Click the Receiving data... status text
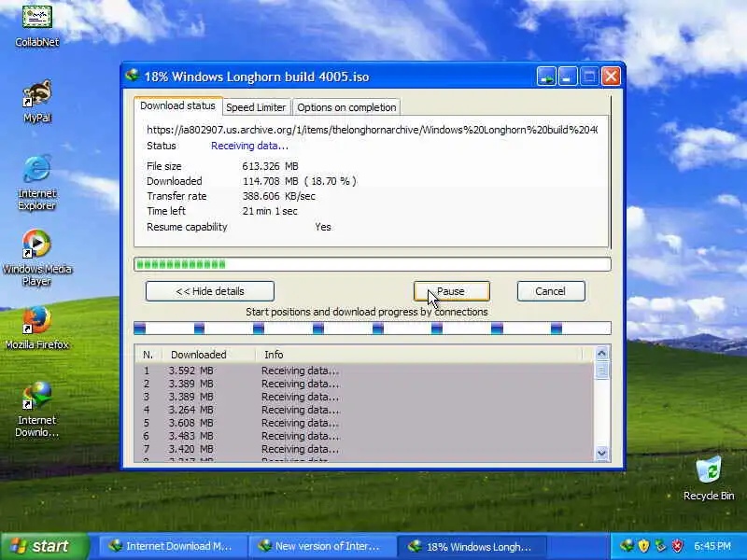The image size is (747, 560). 249,146
